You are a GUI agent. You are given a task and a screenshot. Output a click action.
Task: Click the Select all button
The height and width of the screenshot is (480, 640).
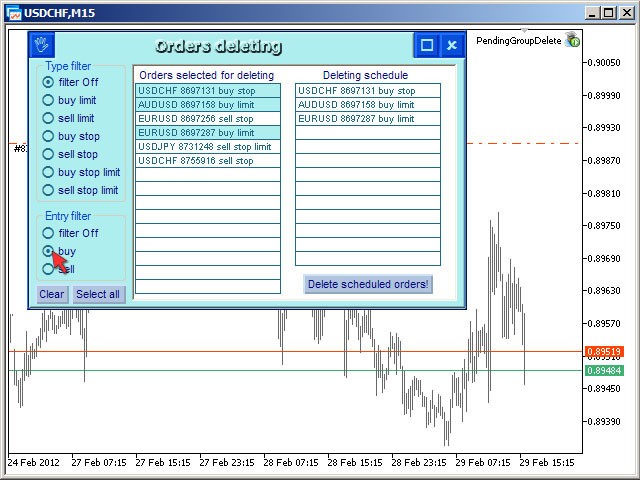coord(98,294)
